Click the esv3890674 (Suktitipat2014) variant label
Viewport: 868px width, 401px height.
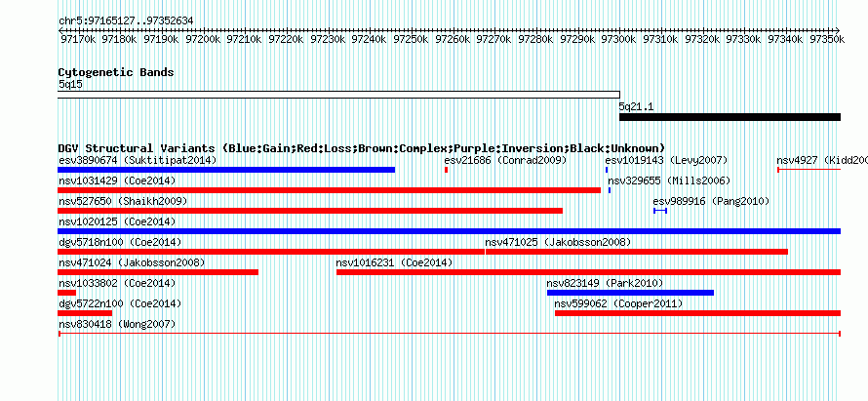(x=138, y=161)
